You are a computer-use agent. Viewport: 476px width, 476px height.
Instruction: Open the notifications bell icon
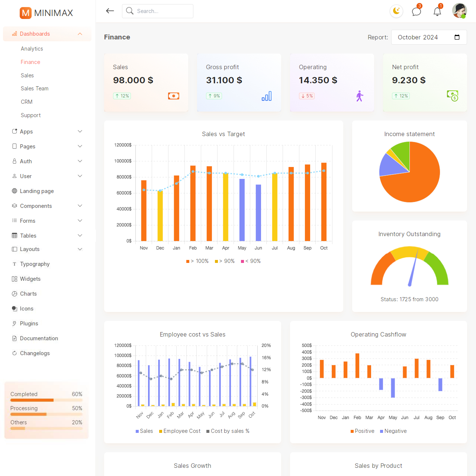tap(437, 12)
